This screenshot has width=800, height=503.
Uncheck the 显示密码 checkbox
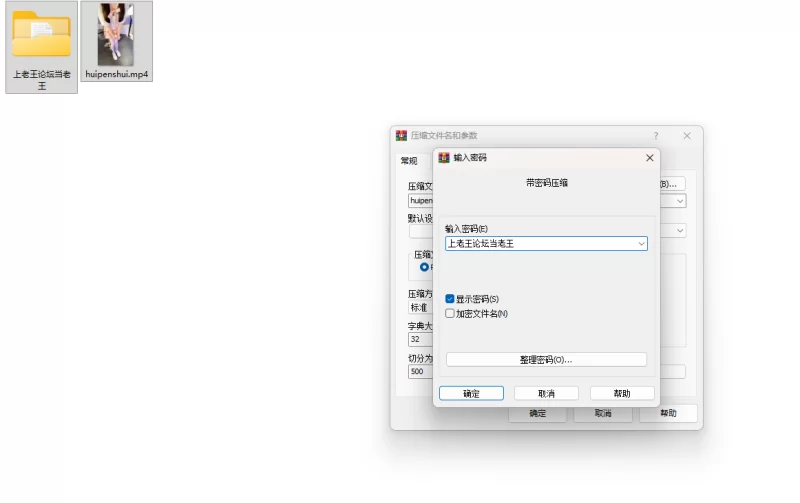450,299
